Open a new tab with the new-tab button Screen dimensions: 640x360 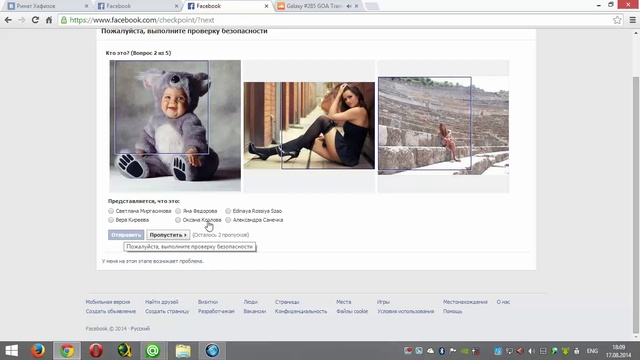(x=371, y=6)
